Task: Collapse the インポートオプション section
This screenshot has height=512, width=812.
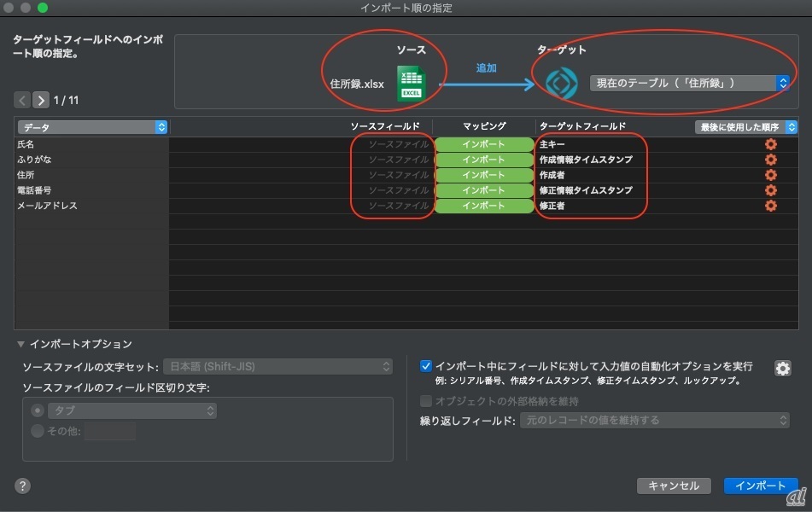Action: point(20,344)
